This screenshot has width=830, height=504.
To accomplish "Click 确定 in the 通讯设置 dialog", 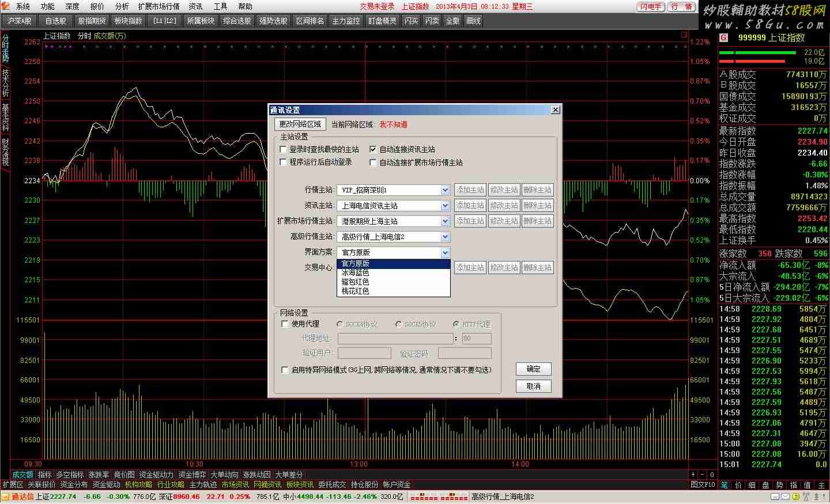I will 534,369.
